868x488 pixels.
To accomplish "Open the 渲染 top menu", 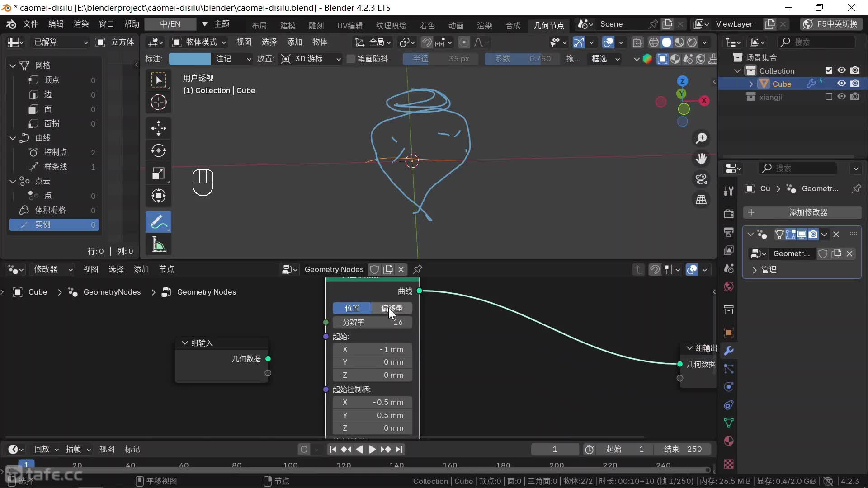I will click(81, 24).
